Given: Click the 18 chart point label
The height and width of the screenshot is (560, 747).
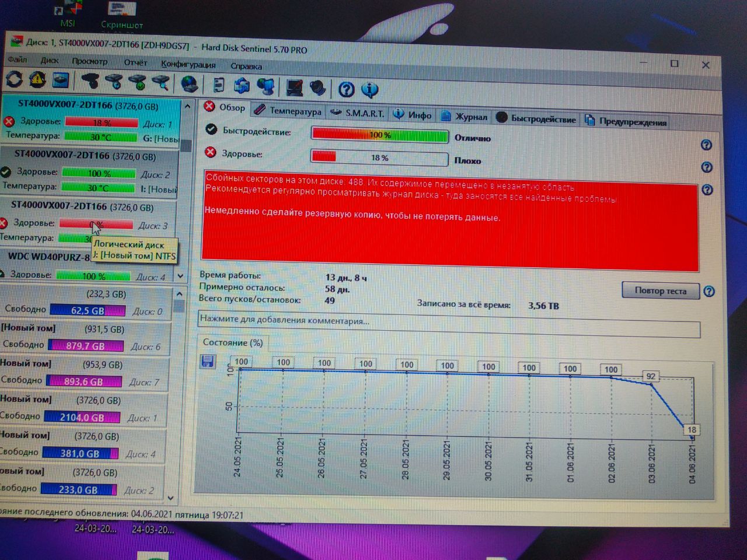Looking at the screenshot, I should tap(692, 430).
